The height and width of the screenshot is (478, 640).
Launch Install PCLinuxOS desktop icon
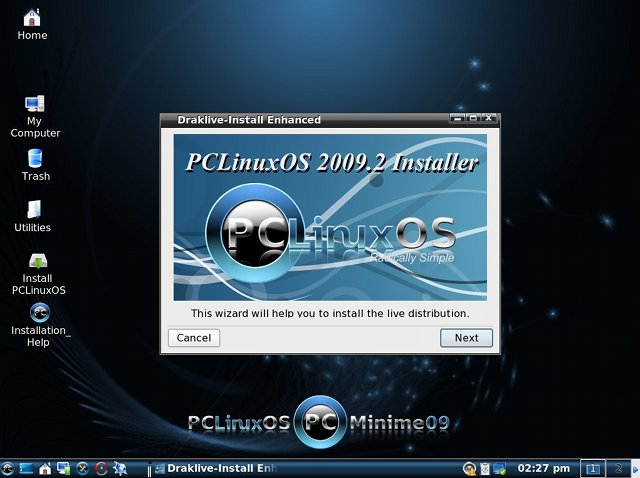38,274
